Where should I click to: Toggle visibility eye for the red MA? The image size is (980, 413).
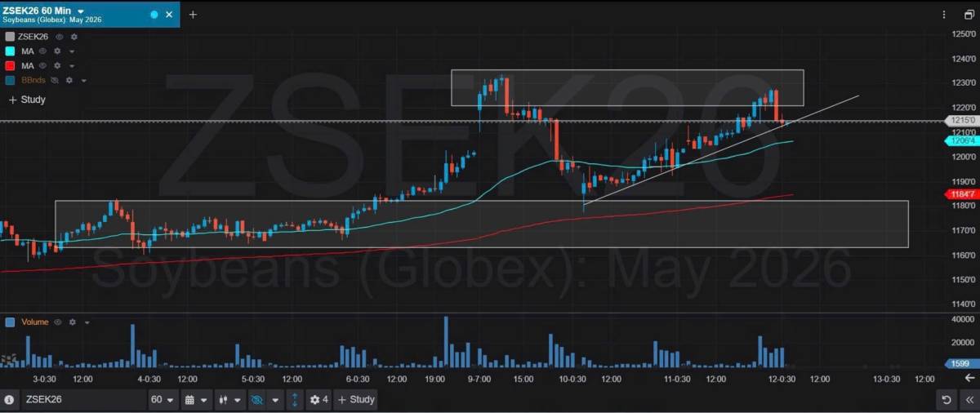coord(43,65)
